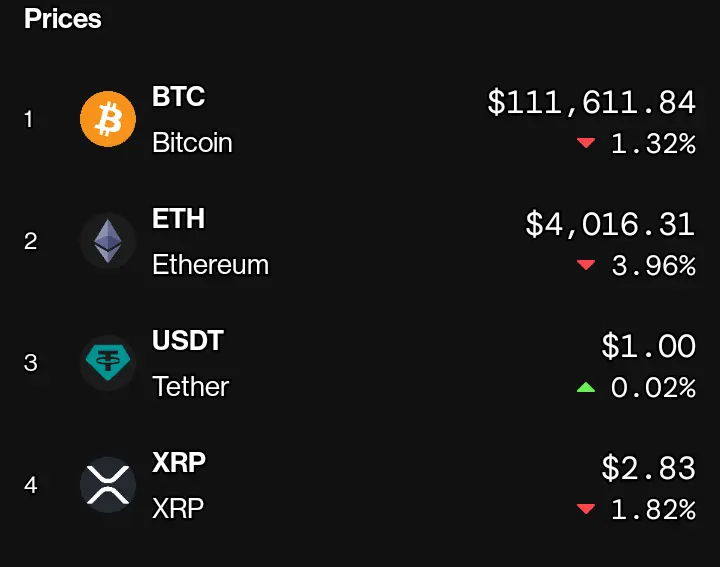Viewport: 720px width, 567px height.
Task: Open the BTC ticker link
Action: (179, 96)
